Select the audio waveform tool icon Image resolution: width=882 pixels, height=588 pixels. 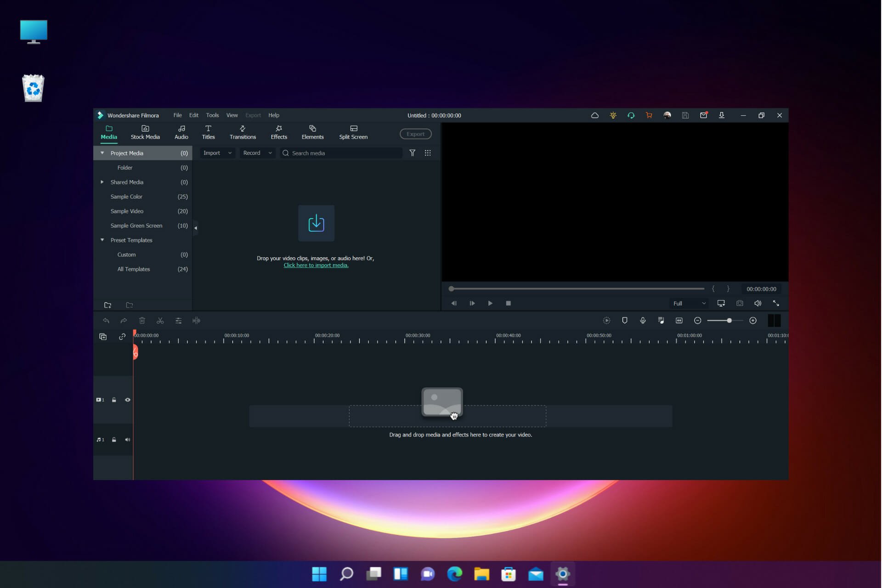pos(196,320)
